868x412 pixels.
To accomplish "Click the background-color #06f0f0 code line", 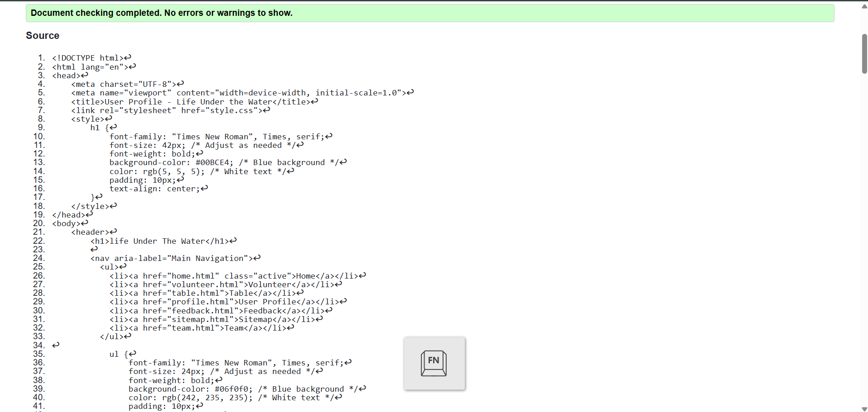I will pyautogui.click(x=243, y=389).
